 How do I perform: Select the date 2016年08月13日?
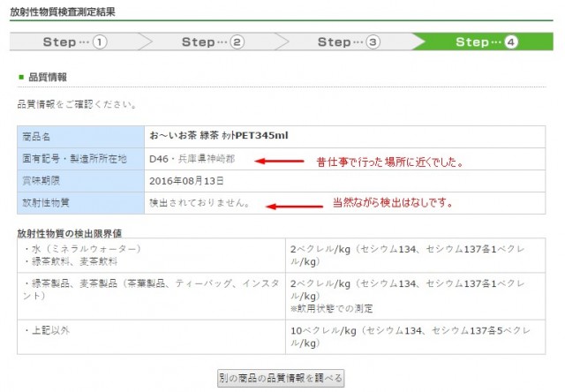[x=186, y=181]
